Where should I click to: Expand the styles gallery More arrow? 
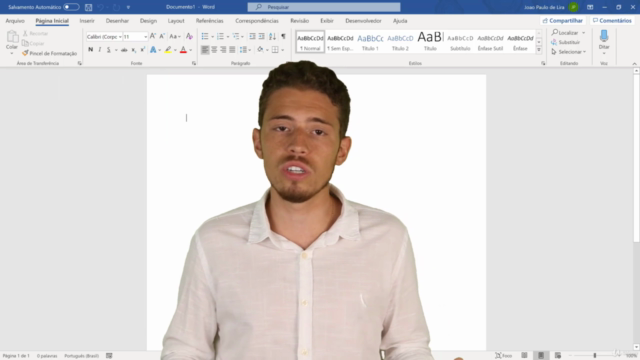pyautogui.click(x=539, y=50)
